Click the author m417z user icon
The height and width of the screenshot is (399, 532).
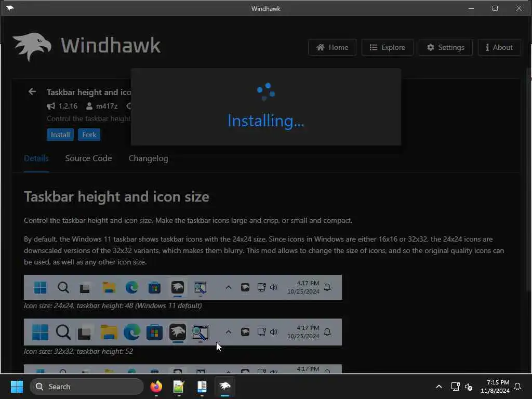89,106
